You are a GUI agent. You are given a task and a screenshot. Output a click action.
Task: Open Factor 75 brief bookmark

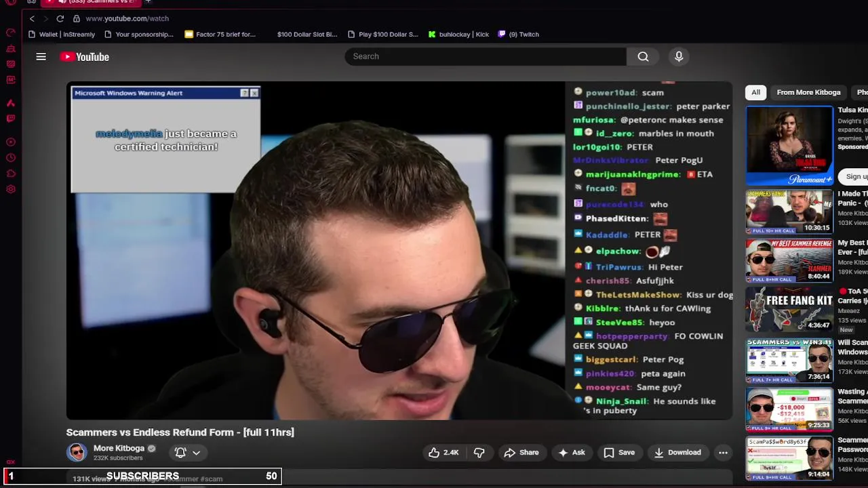point(220,35)
